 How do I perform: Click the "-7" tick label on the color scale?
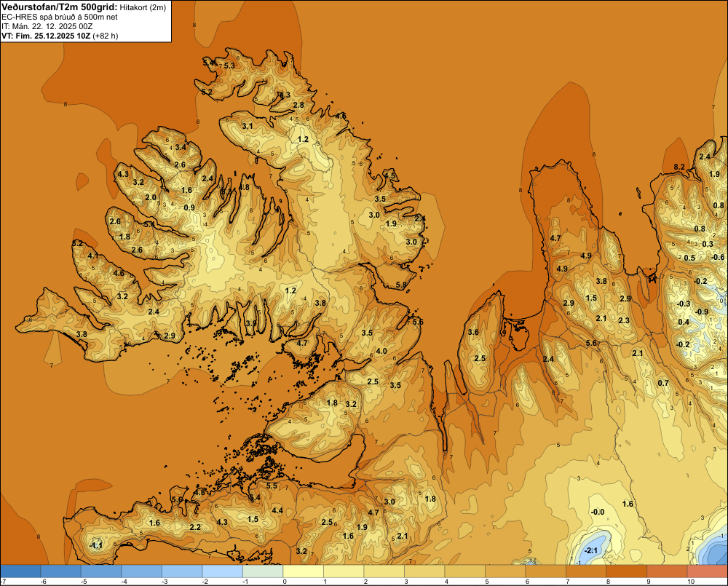click(3, 582)
